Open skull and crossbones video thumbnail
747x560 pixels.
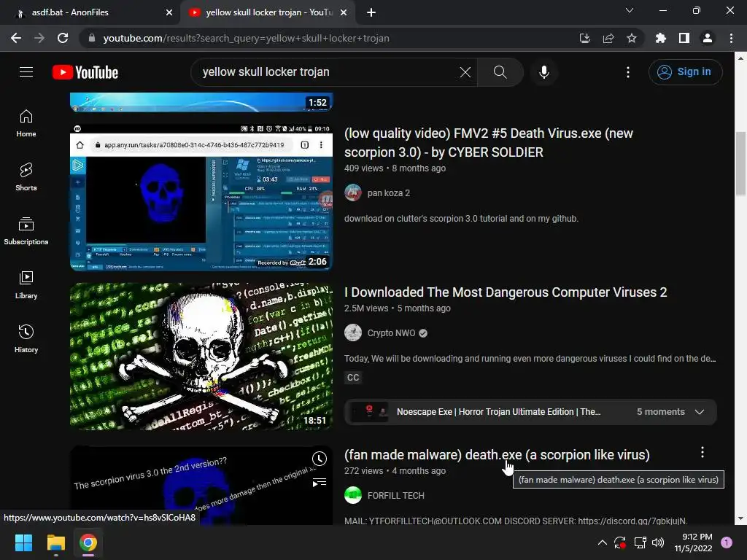click(x=201, y=356)
